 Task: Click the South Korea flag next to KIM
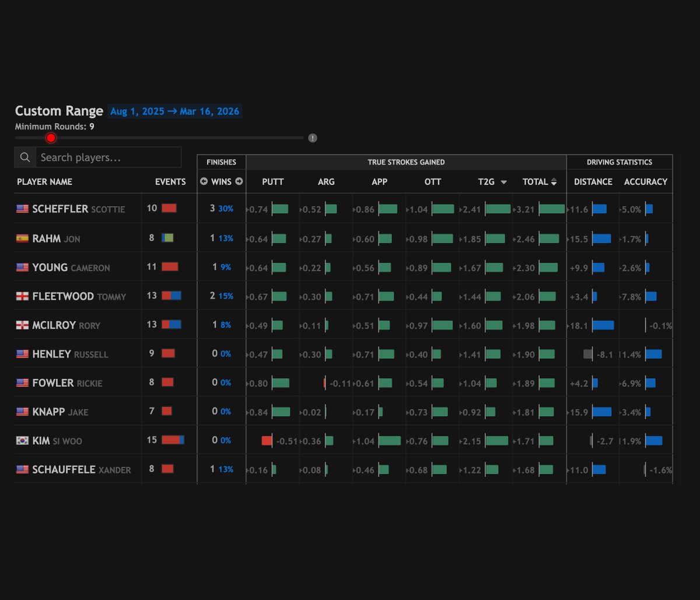(22, 441)
